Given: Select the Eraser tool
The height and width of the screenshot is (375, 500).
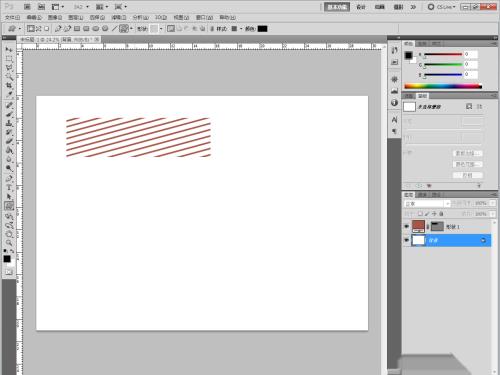Looking at the screenshot, I should pos(9,141).
